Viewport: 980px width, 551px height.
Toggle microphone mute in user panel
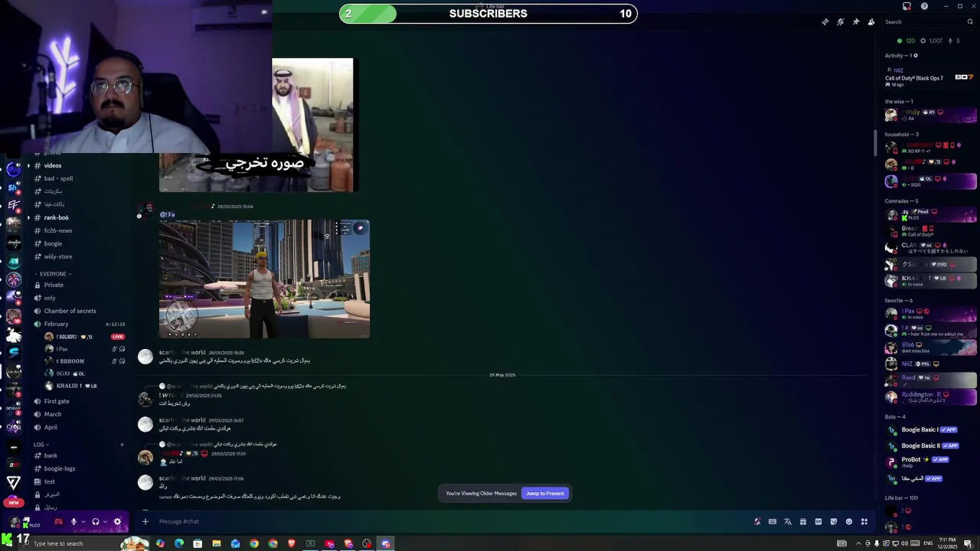pyautogui.click(x=73, y=522)
